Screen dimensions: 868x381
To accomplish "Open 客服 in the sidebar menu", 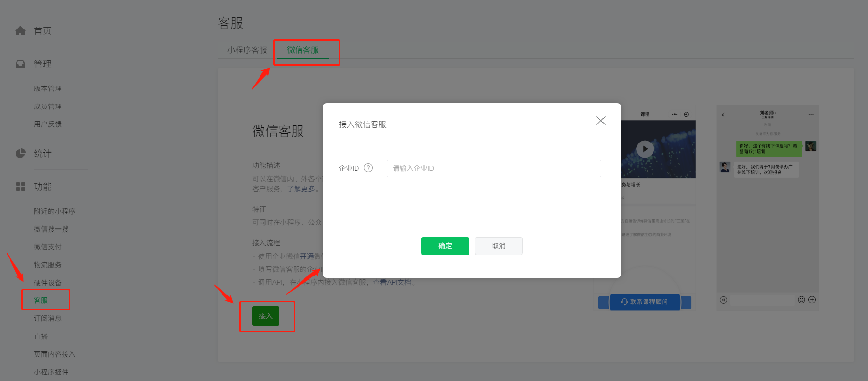I will pyautogui.click(x=41, y=300).
